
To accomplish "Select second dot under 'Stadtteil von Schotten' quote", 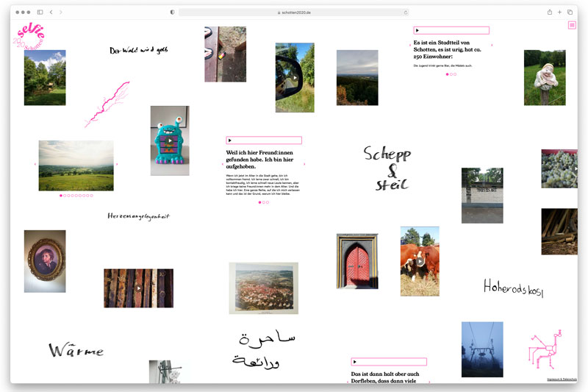I will click(451, 74).
